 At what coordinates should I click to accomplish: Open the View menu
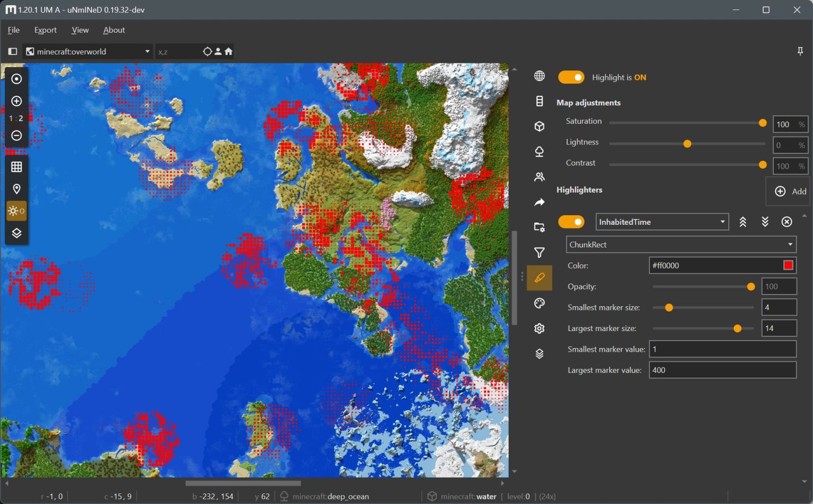80,30
